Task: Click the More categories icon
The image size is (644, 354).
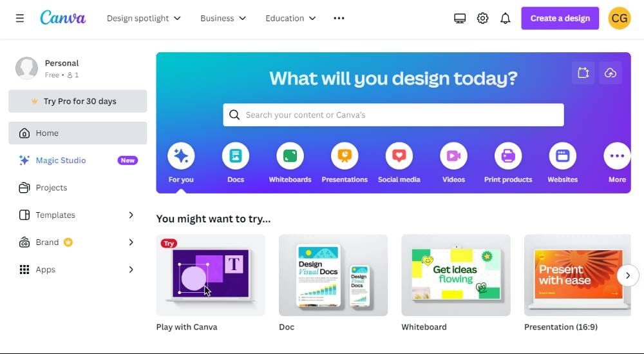Action: pos(617,156)
